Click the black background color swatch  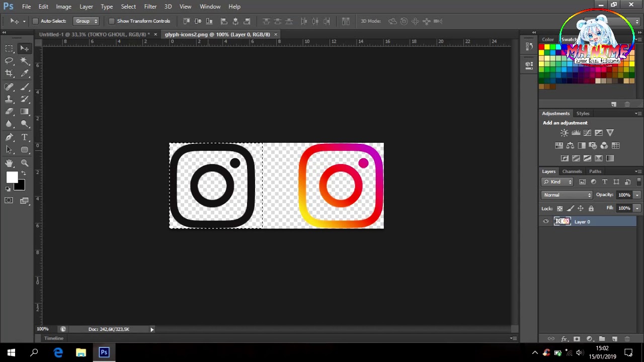20,186
